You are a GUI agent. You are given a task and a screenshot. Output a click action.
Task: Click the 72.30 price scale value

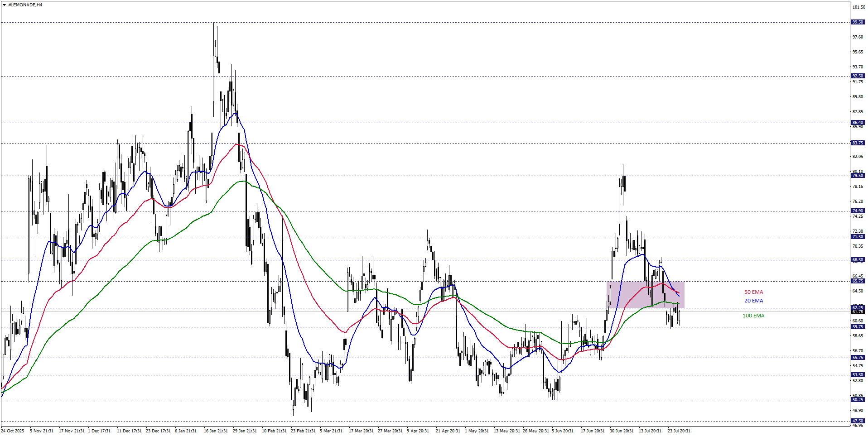click(x=858, y=231)
